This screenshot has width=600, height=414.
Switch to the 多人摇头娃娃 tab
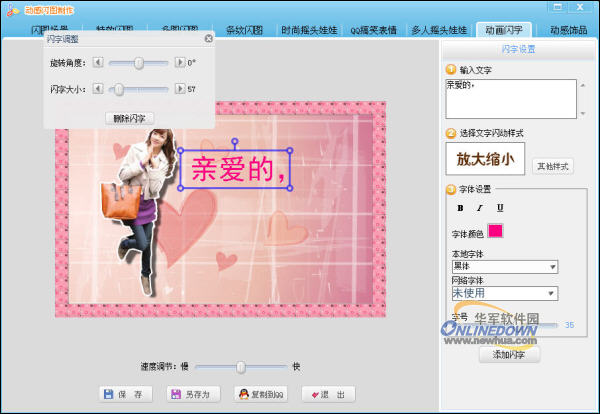pos(440,30)
